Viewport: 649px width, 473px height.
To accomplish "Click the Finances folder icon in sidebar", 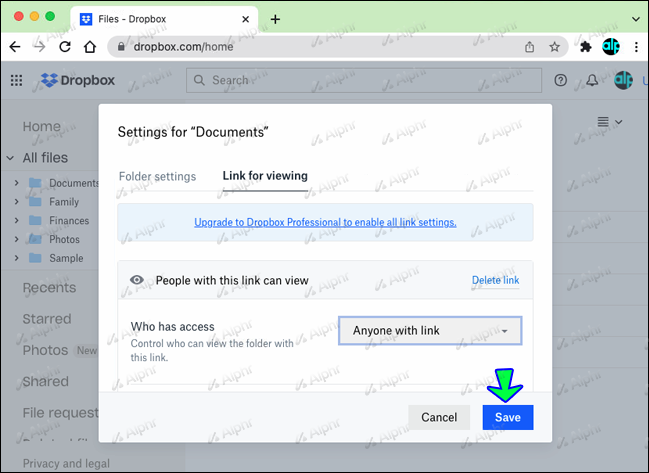I will tap(36, 220).
